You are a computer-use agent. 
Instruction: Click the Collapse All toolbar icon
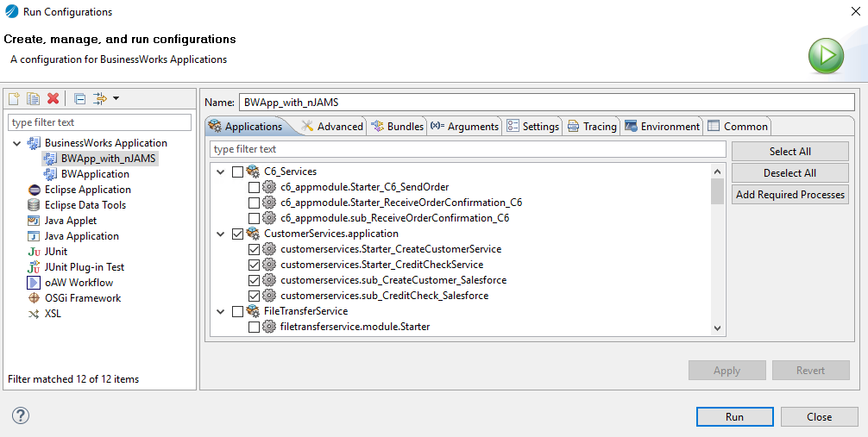click(x=80, y=98)
